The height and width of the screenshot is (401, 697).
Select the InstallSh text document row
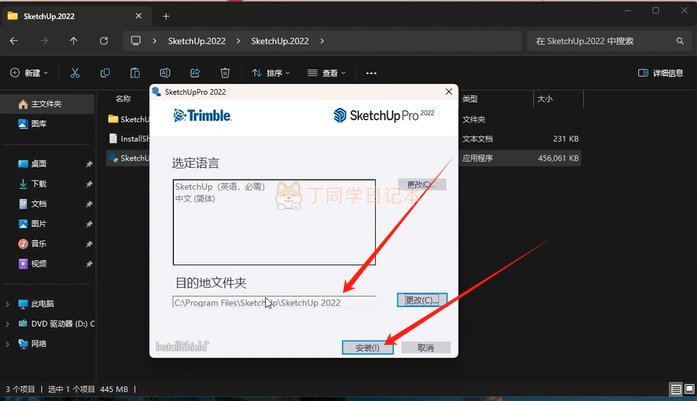click(x=343, y=139)
